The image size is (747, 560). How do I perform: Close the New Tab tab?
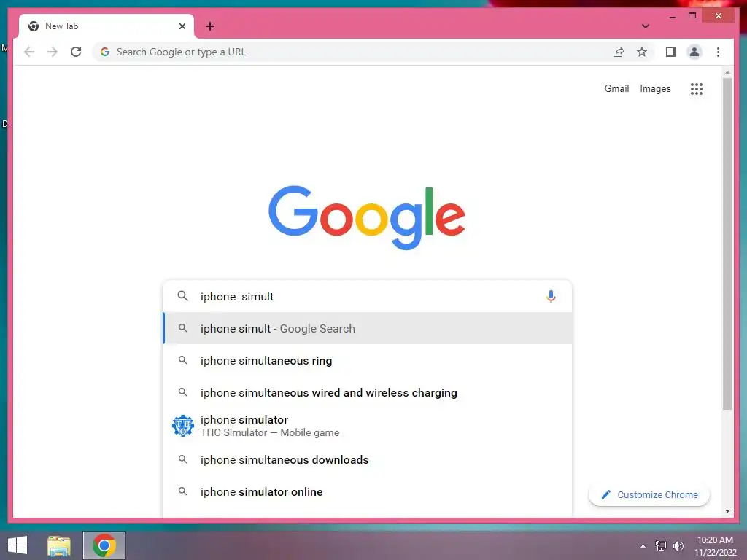point(182,26)
